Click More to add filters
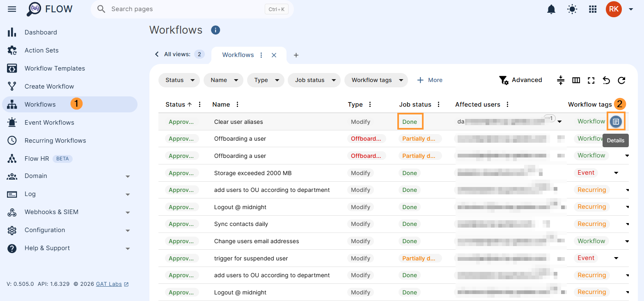The image size is (644, 301). (x=430, y=80)
